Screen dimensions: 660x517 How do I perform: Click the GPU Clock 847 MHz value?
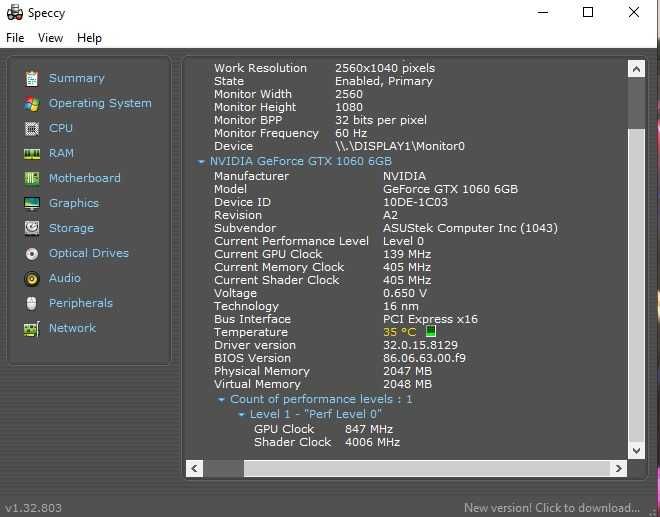point(369,429)
